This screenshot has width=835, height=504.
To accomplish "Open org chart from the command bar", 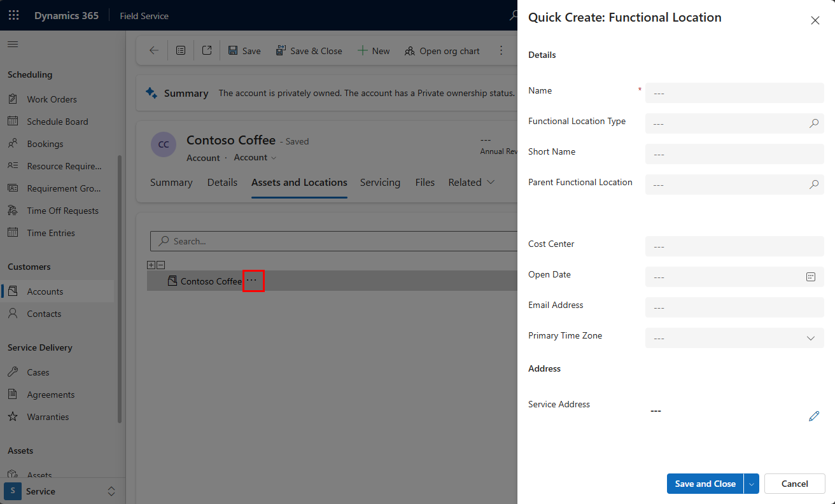I will 442,50.
